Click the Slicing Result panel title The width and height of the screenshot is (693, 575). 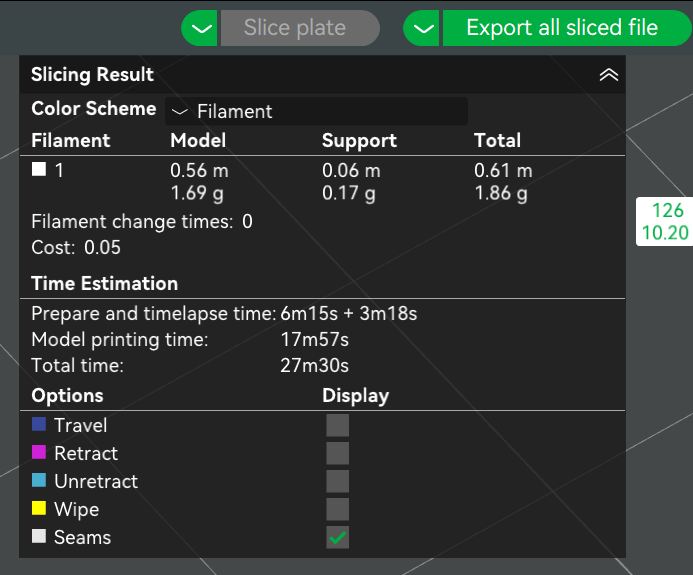pos(92,75)
